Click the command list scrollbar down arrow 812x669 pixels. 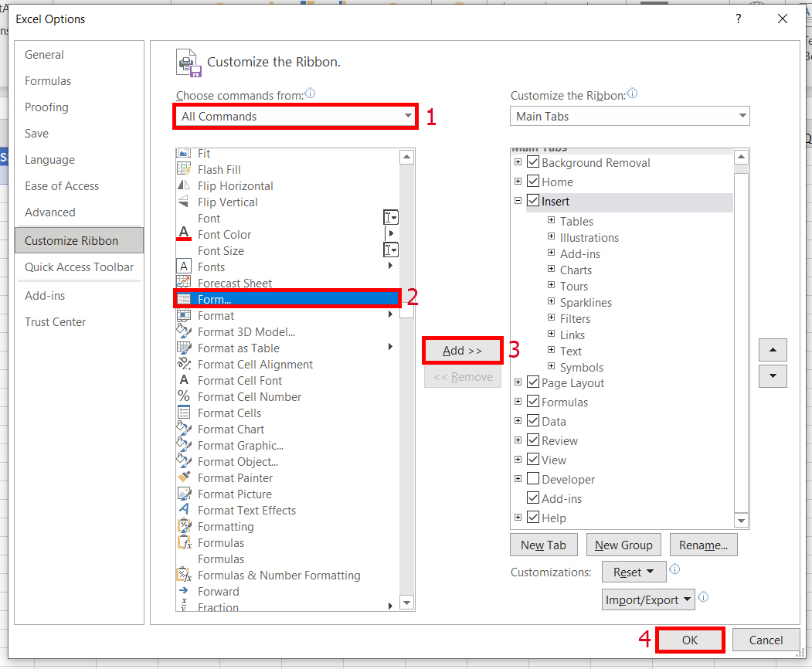(406, 603)
